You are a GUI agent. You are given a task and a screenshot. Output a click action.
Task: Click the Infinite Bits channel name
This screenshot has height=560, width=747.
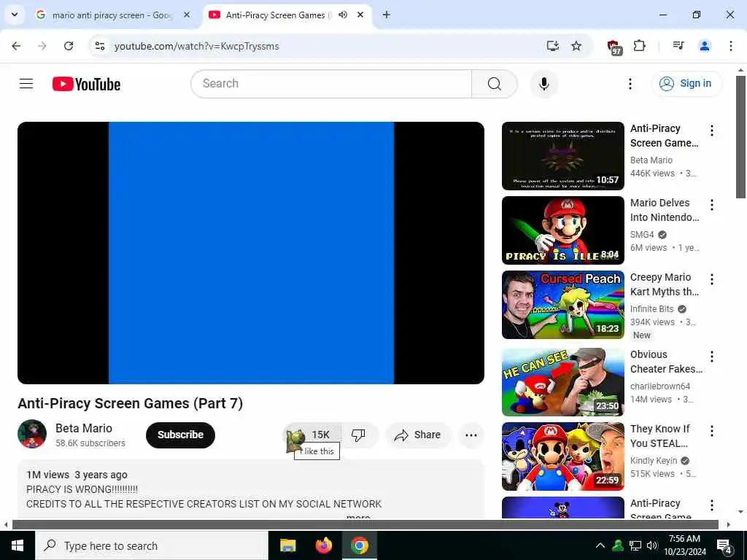(651, 308)
